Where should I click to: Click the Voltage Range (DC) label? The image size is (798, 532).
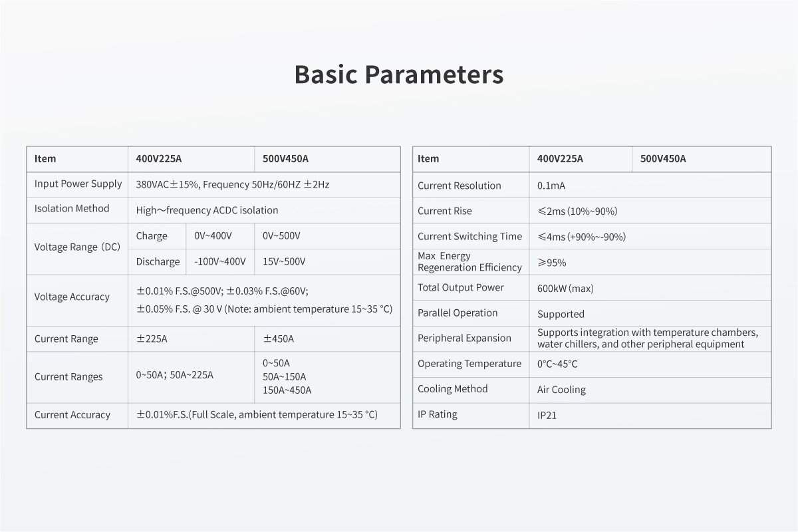[77, 247]
